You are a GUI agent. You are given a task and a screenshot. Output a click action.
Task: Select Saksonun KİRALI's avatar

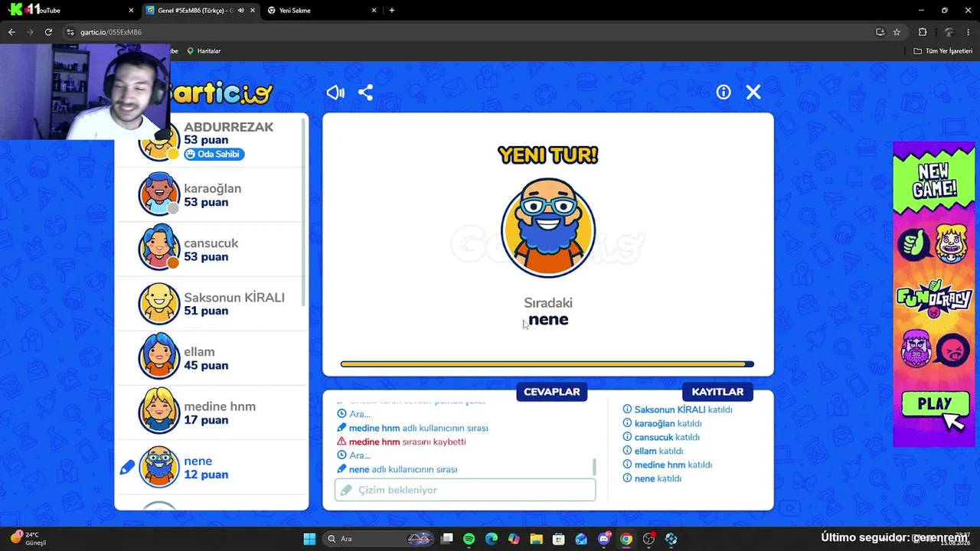(159, 303)
